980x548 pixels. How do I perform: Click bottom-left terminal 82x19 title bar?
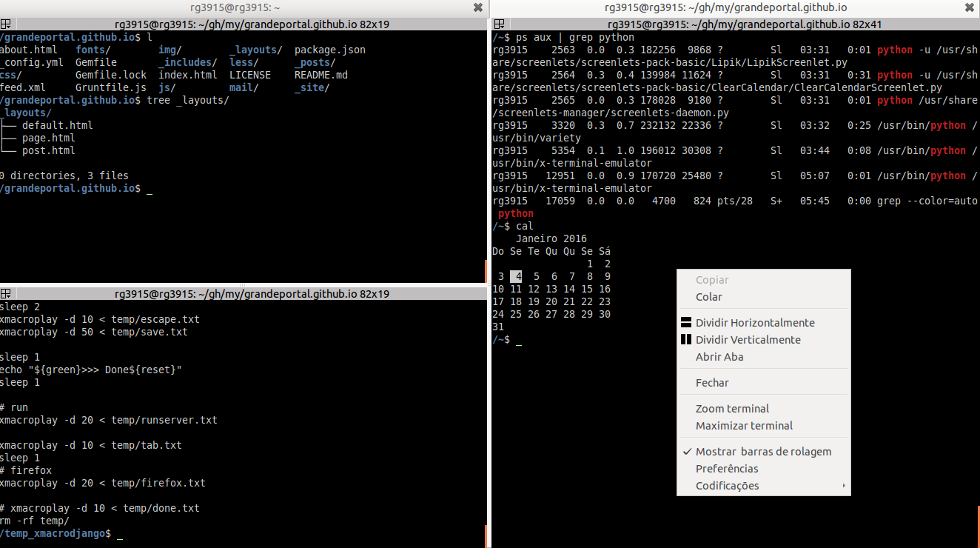[244, 294]
